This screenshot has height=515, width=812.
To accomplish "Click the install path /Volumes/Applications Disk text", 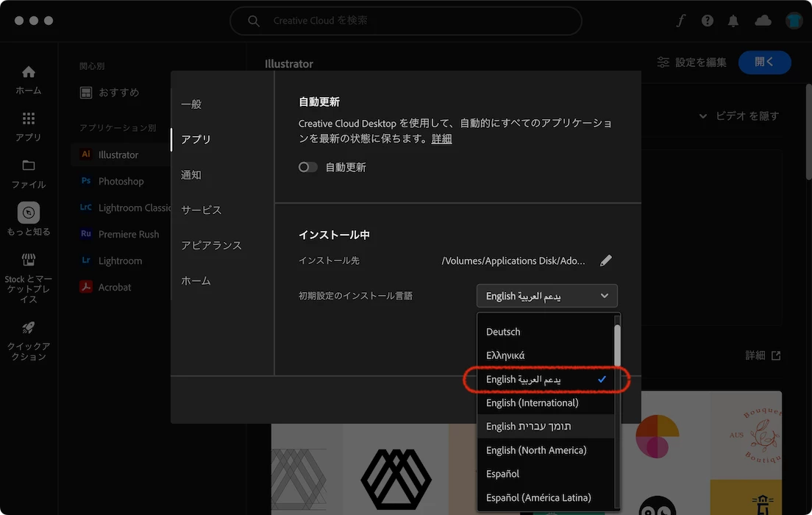I will click(x=513, y=260).
